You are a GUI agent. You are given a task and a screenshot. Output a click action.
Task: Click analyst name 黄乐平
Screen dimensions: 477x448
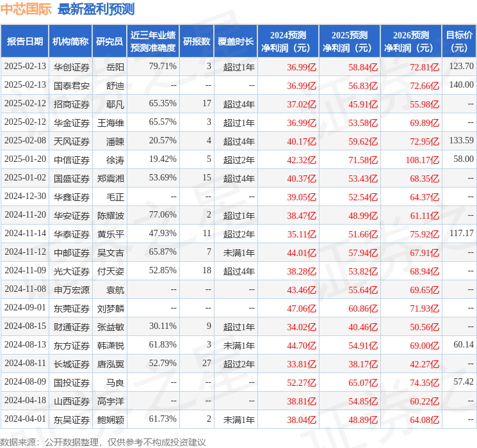click(111, 234)
